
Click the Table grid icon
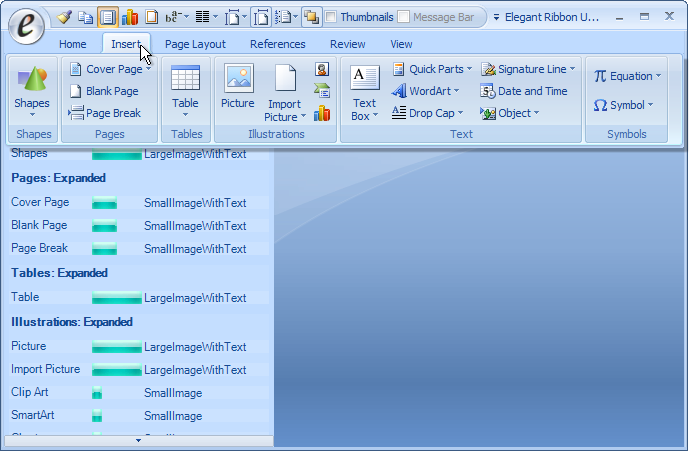coord(185,78)
